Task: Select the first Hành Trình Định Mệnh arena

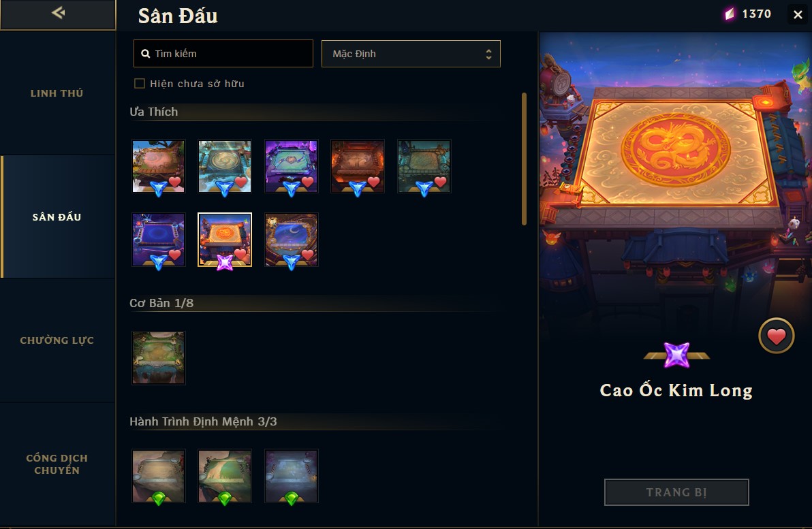Action: click(x=159, y=476)
